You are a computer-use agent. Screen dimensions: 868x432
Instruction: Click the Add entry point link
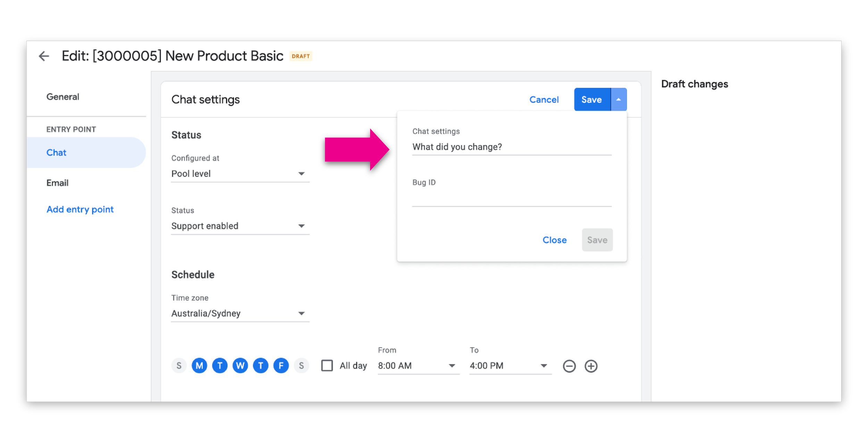[x=80, y=209]
